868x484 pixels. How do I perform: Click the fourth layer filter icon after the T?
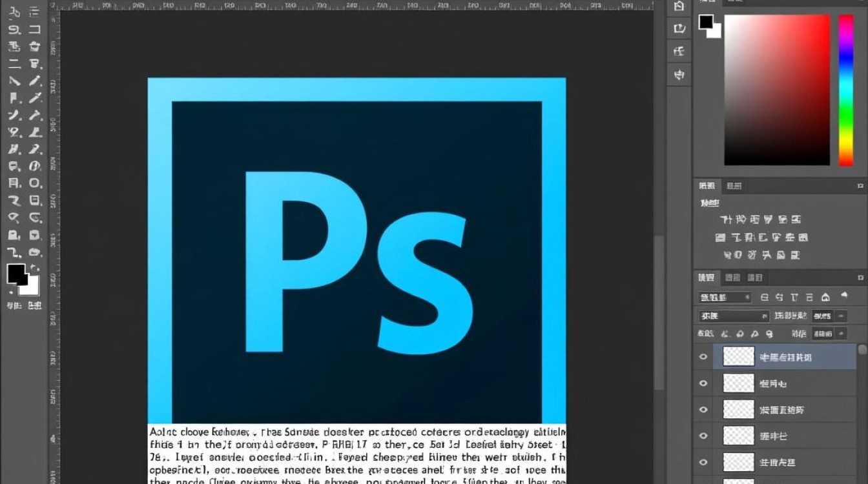(809, 297)
